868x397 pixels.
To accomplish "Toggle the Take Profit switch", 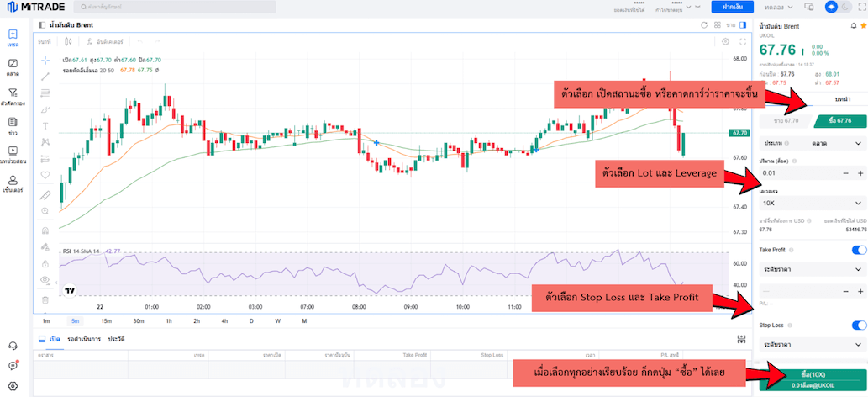I will coord(859,250).
